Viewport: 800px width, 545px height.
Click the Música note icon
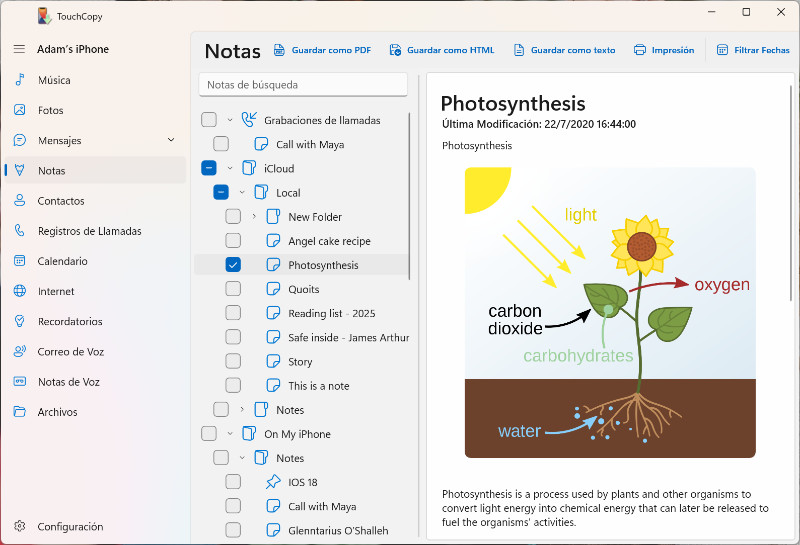(x=19, y=80)
